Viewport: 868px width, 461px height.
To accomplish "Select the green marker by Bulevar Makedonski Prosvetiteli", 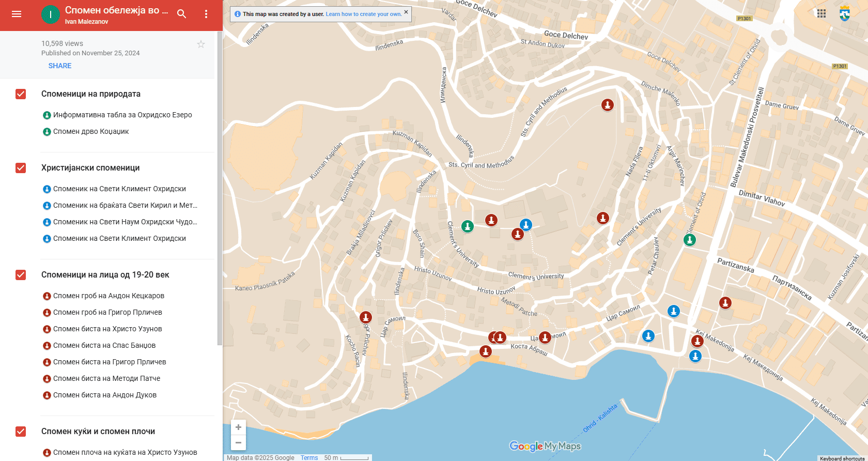I will [690, 240].
